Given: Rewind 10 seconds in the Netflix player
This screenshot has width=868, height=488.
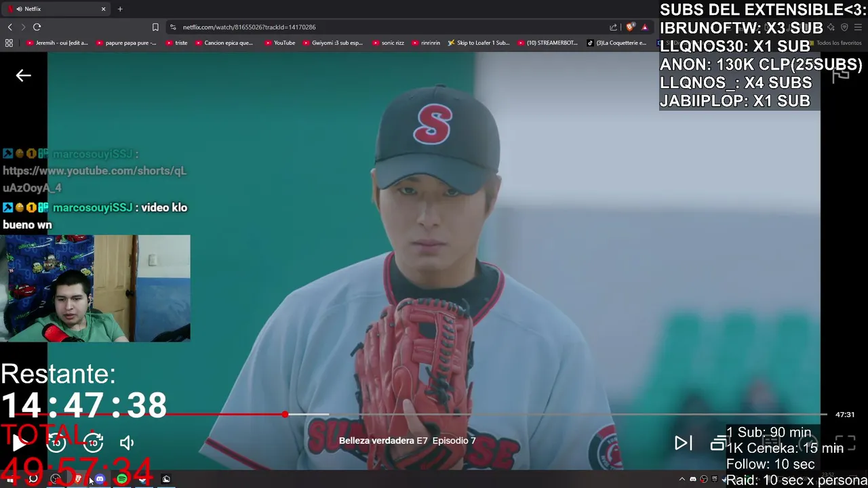Looking at the screenshot, I should tap(56, 443).
